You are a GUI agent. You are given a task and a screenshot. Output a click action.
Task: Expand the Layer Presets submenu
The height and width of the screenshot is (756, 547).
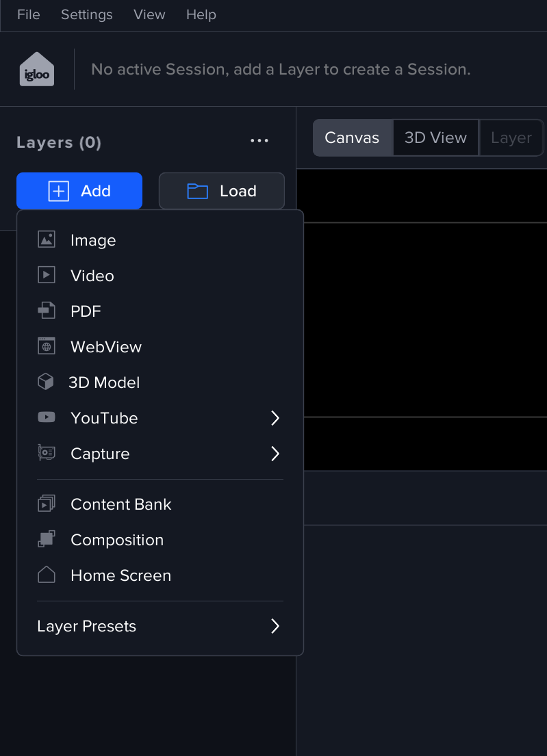click(275, 626)
